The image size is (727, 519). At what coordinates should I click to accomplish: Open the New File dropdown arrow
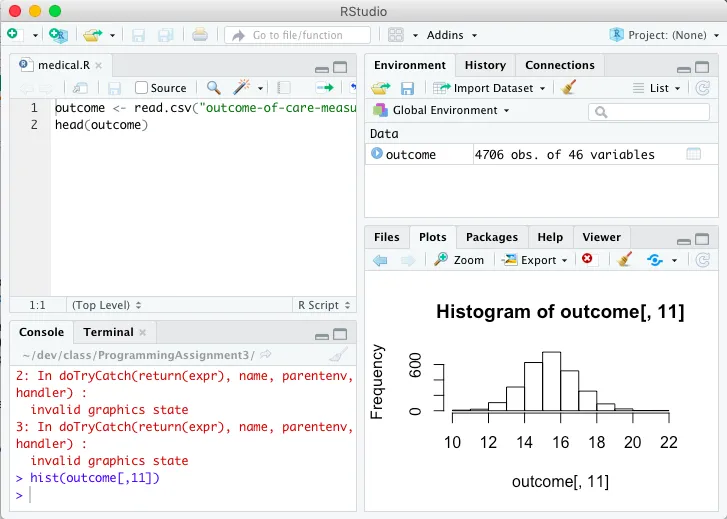coord(35,35)
